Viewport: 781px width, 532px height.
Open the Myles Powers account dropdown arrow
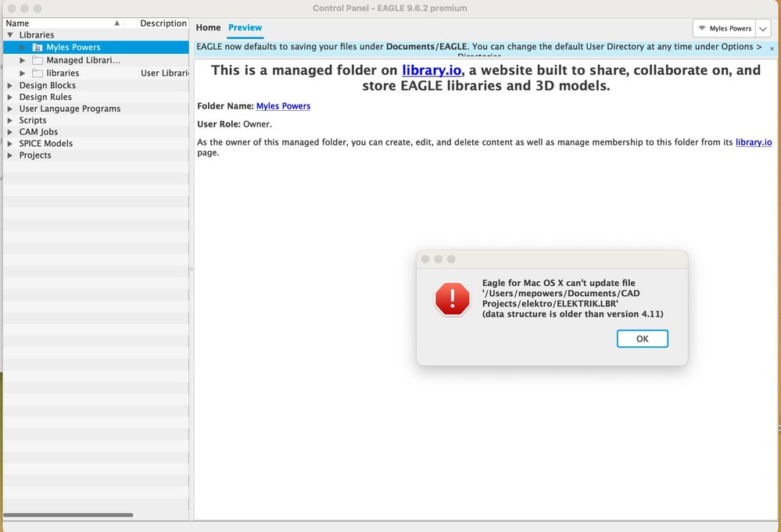pos(763,28)
